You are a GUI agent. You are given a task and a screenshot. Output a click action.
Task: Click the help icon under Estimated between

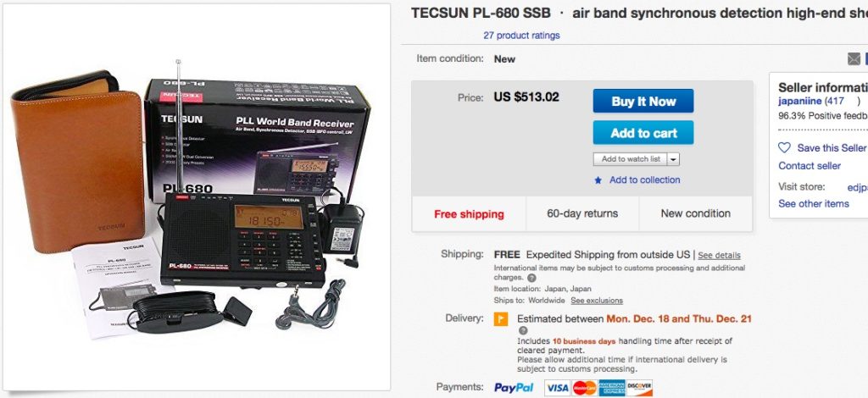[x=523, y=330]
